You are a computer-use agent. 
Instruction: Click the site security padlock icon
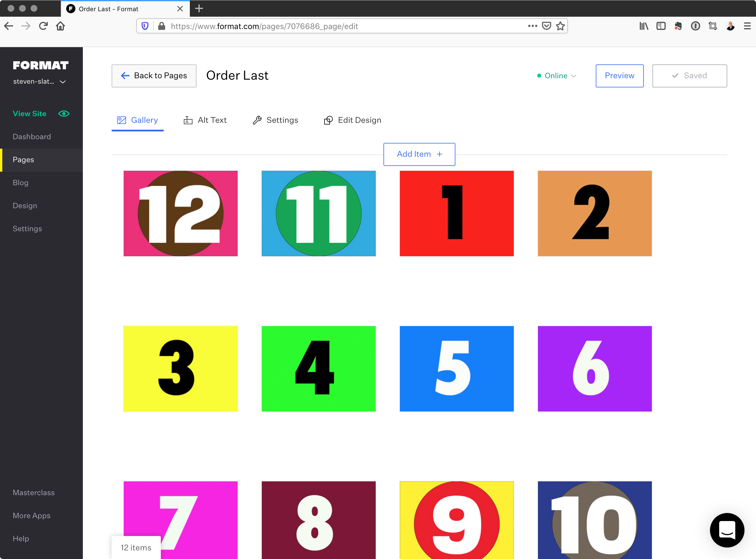coord(162,26)
